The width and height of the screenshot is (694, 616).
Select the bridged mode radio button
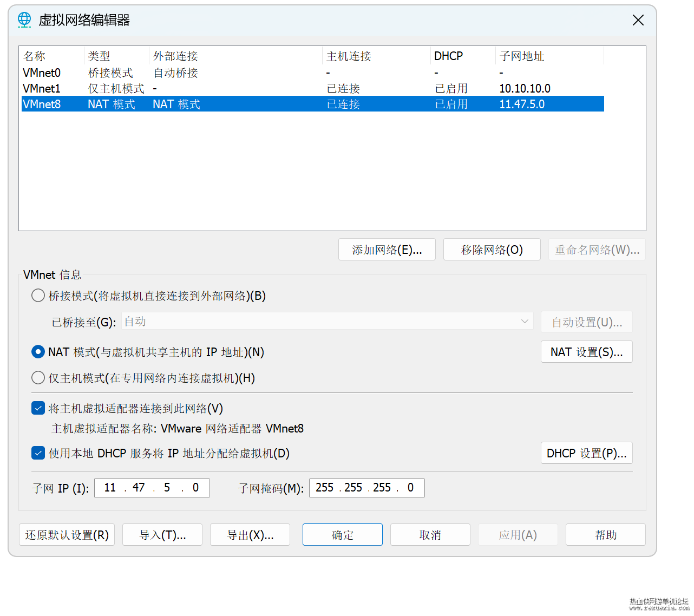[x=38, y=296]
